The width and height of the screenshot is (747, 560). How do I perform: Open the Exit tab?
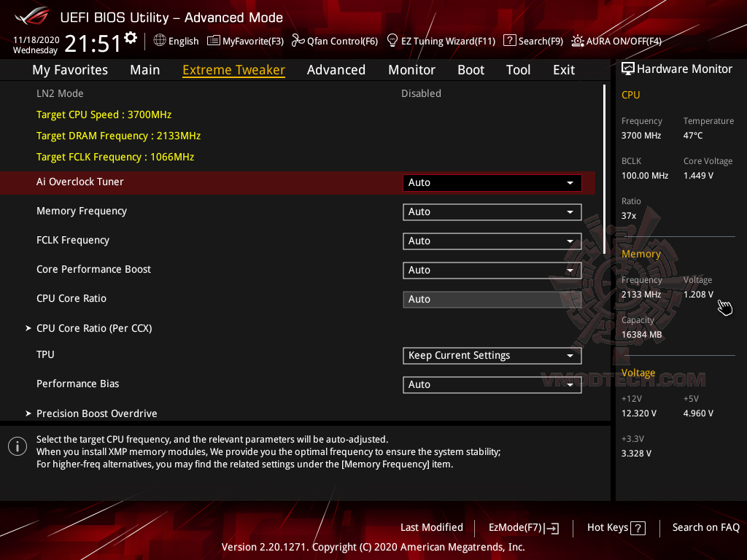(564, 69)
